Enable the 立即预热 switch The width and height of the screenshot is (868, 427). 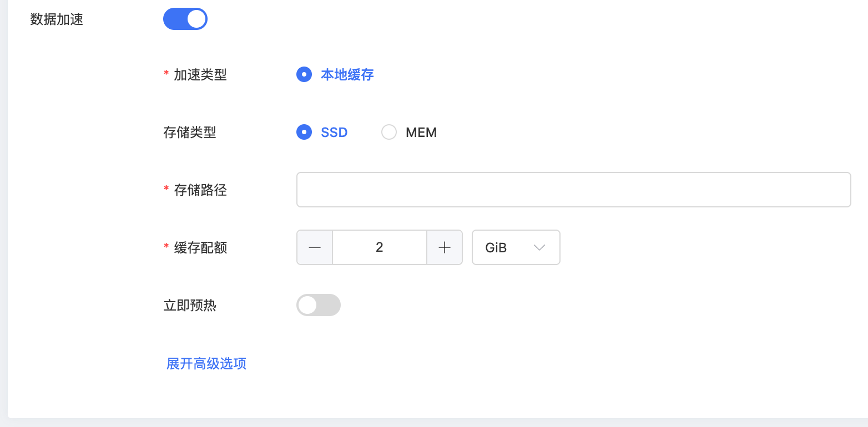point(319,305)
